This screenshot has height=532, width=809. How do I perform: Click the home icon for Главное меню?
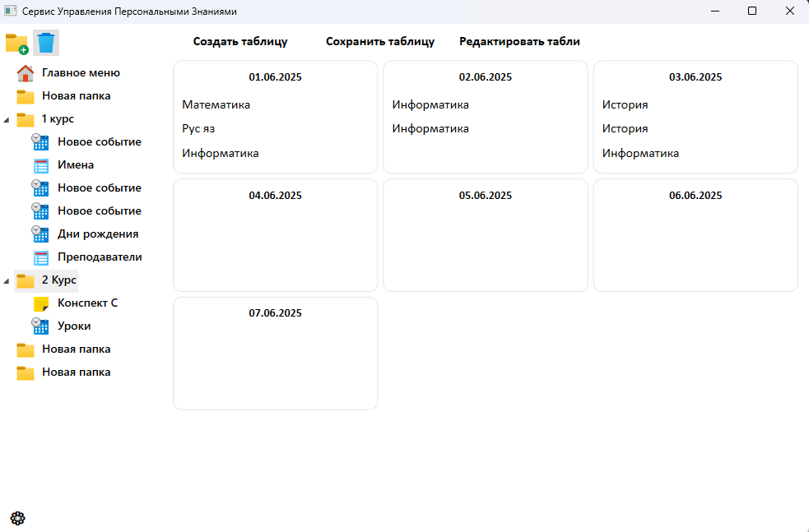(26, 73)
